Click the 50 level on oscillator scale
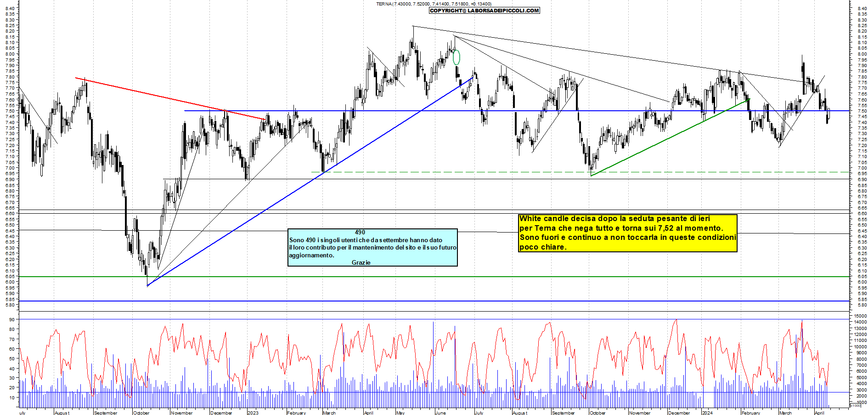The height and width of the screenshot is (415, 868). click(x=11, y=358)
